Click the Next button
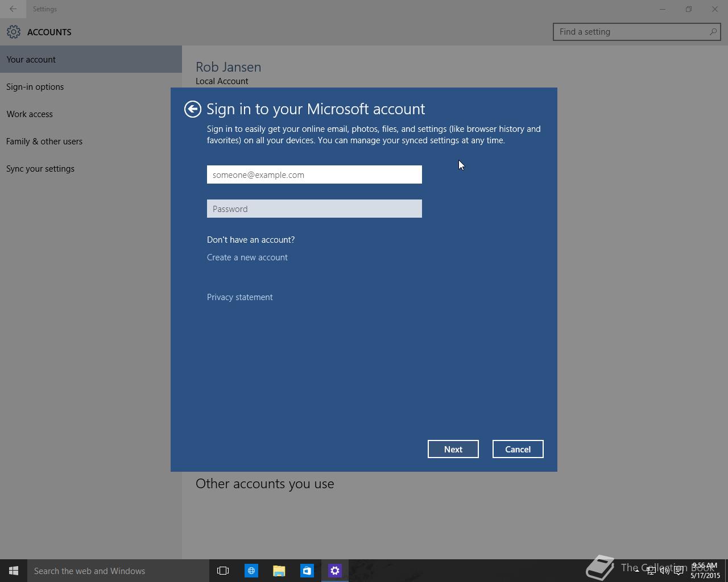 453,449
